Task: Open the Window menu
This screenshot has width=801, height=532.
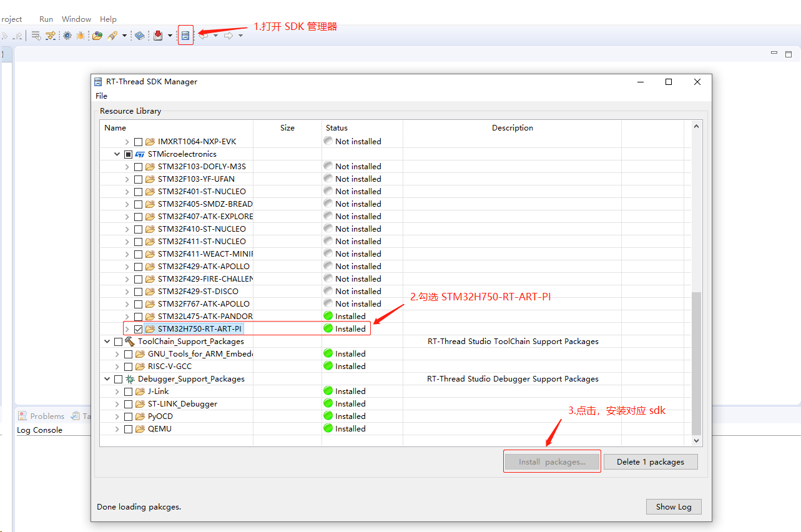Action: [x=76, y=19]
